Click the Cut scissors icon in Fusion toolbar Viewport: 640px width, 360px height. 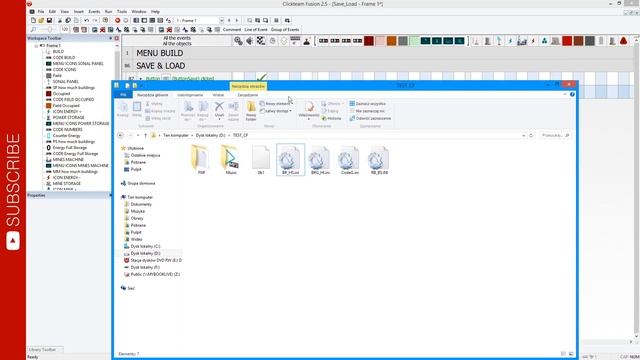[60, 20]
